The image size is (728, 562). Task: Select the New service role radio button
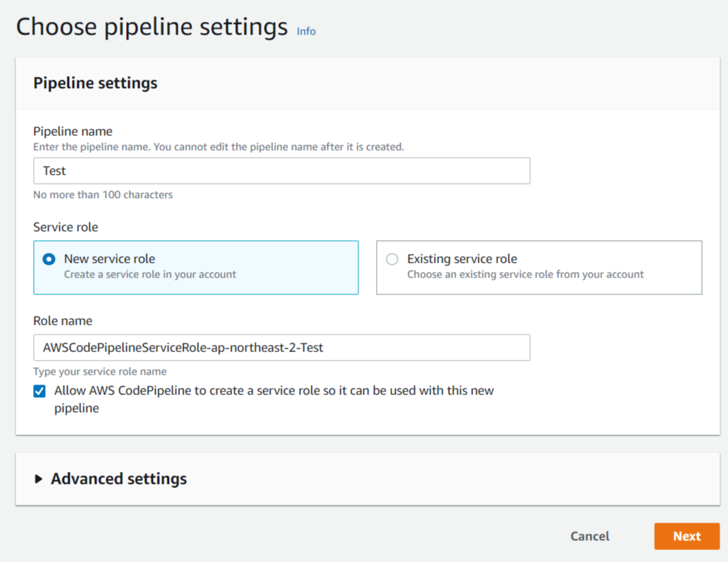[49, 259]
